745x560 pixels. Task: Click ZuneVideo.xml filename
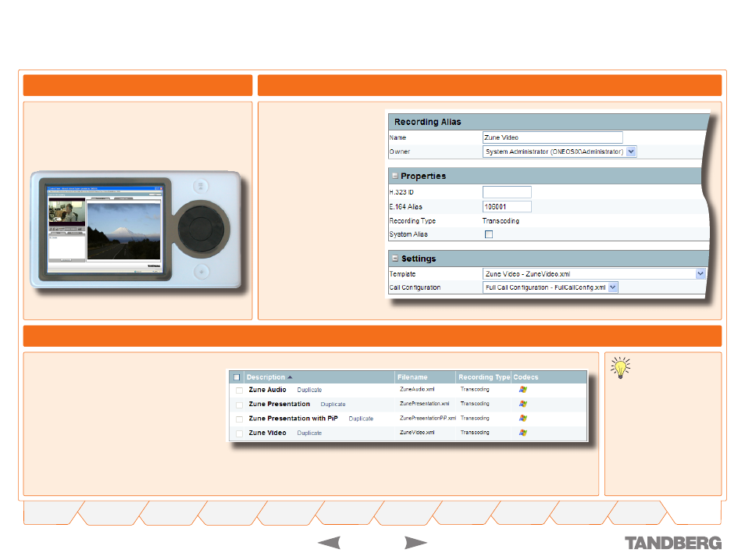click(x=417, y=432)
